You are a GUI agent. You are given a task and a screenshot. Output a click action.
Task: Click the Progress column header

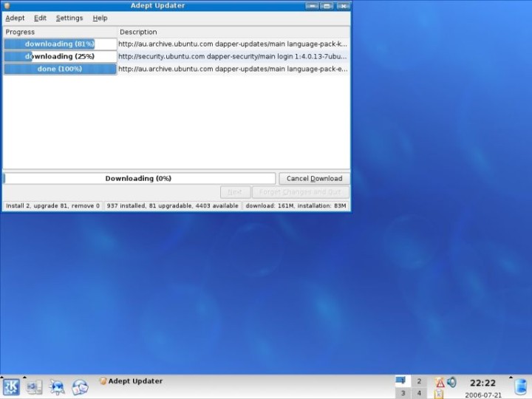60,32
